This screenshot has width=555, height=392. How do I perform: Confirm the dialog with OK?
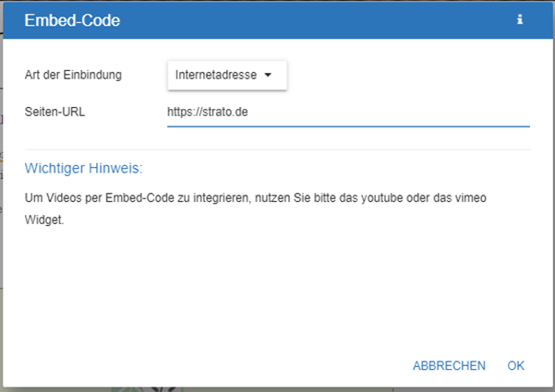point(515,366)
